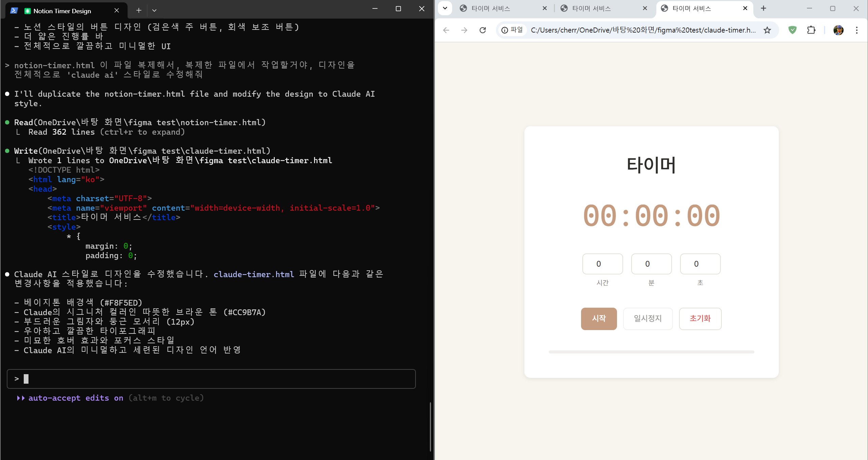Expand terminal profile dropdown arrow

point(154,11)
